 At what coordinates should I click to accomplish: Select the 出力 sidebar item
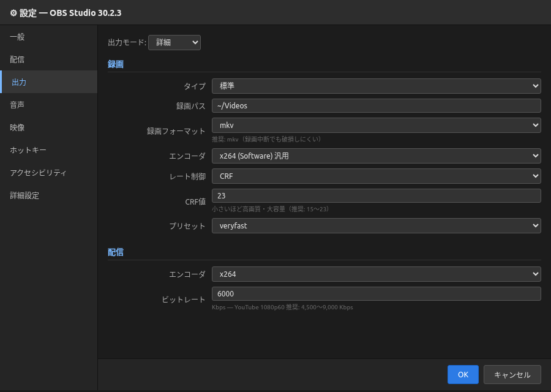coord(48,82)
